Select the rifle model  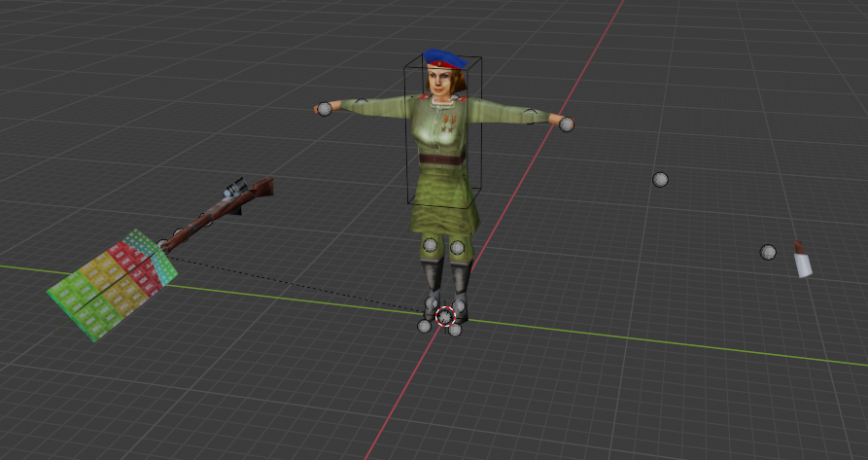pyautogui.click(x=217, y=214)
